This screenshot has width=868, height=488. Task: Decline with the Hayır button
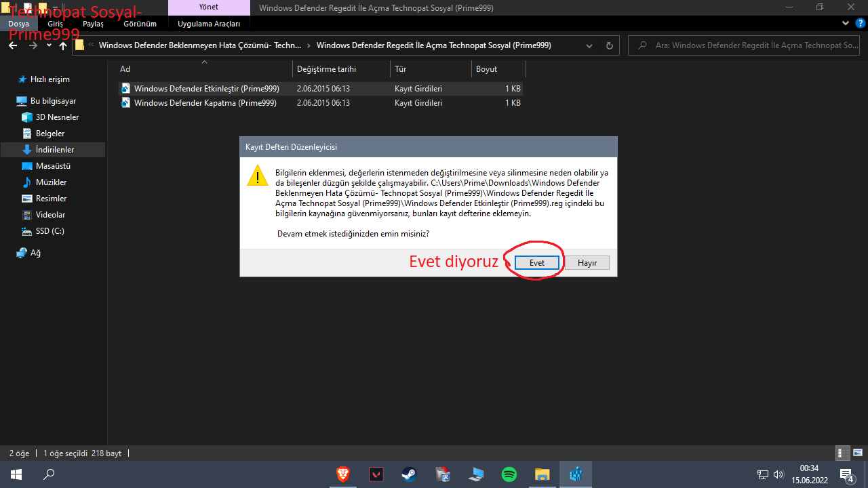coord(587,262)
